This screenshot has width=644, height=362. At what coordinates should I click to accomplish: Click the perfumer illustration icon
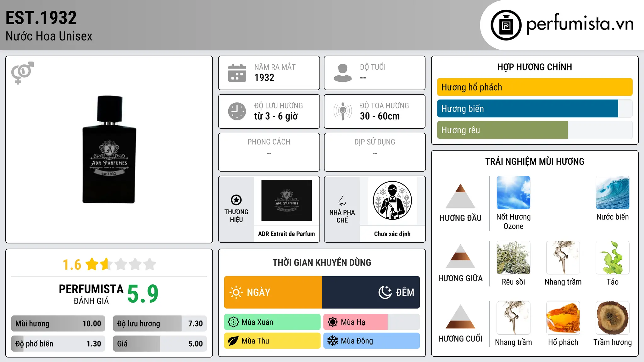click(x=392, y=200)
